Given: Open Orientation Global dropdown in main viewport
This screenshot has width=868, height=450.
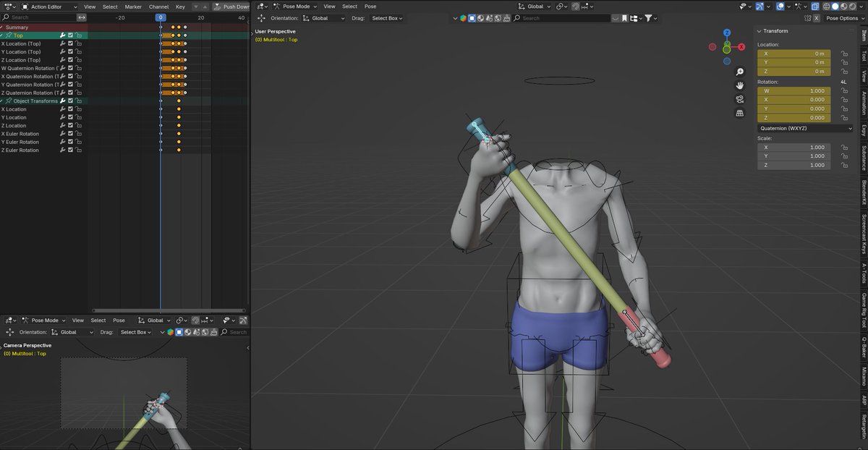Looking at the screenshot, I should coord(323,18).
